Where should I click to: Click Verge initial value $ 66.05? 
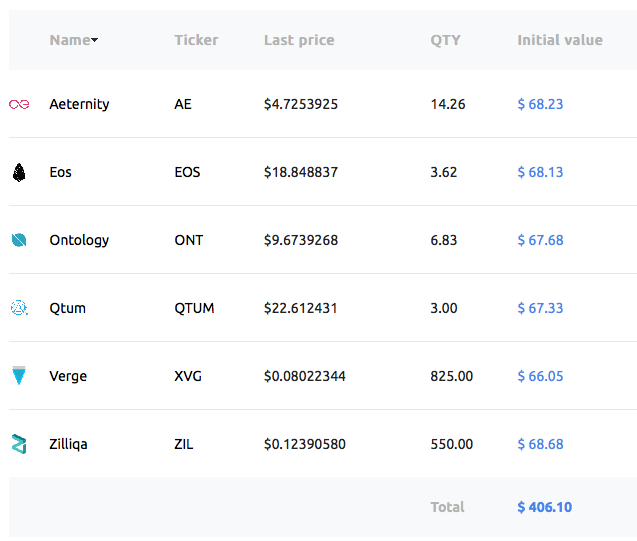pos(540,376)
